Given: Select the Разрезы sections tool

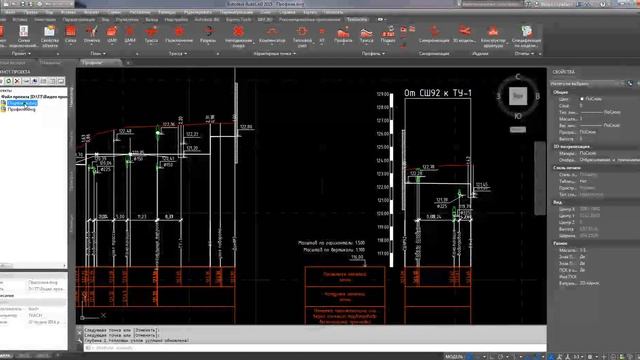Looking at the screenshot, I should pos(208,34).
